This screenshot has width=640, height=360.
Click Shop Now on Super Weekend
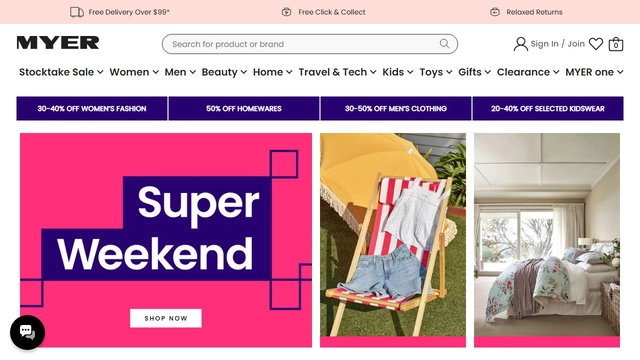[x=166, y=318]
